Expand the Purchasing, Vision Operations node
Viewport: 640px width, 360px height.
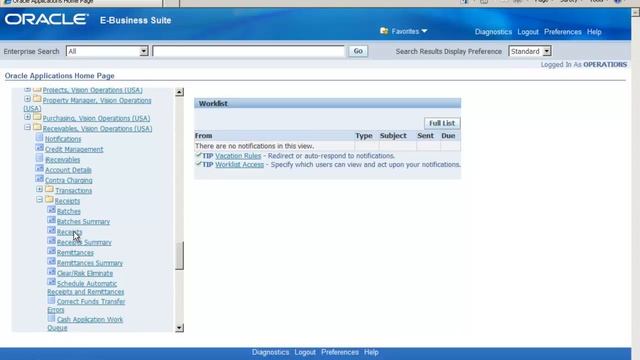pyautogui.click(x=27, y=117)
